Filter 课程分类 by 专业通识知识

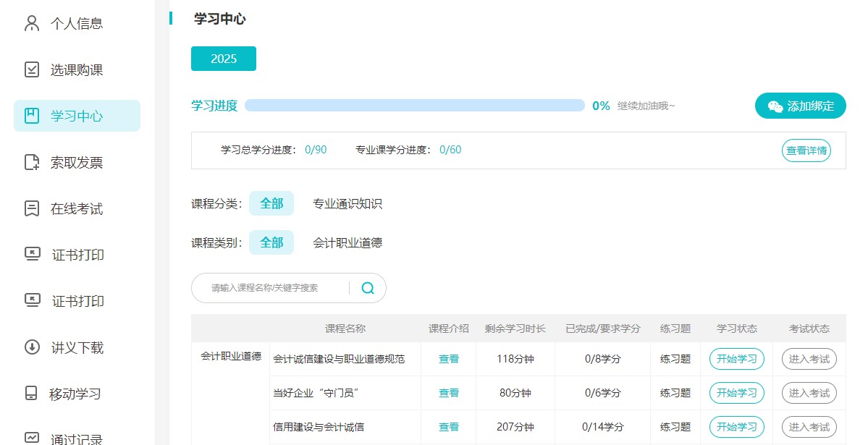[347, 204]
